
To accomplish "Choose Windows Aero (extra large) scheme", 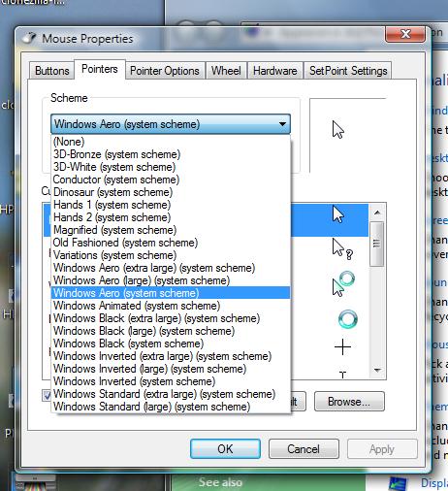I will point(171,268).
